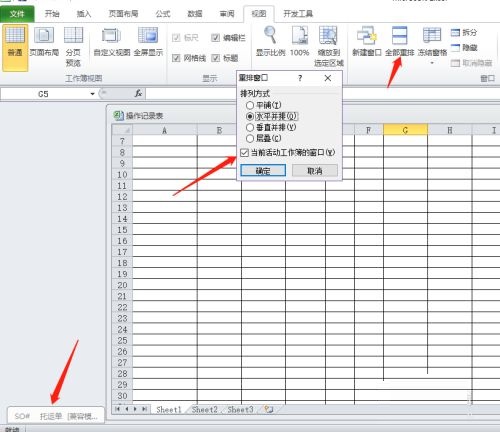Switch to Sheet2 tab
Screen dimensions: 500x432
click(204, 409)
